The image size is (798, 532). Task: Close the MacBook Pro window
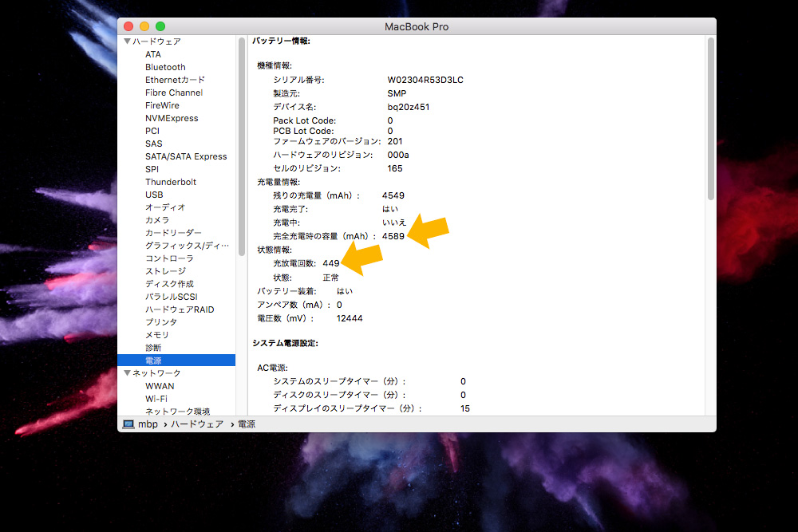coord(128,26)
